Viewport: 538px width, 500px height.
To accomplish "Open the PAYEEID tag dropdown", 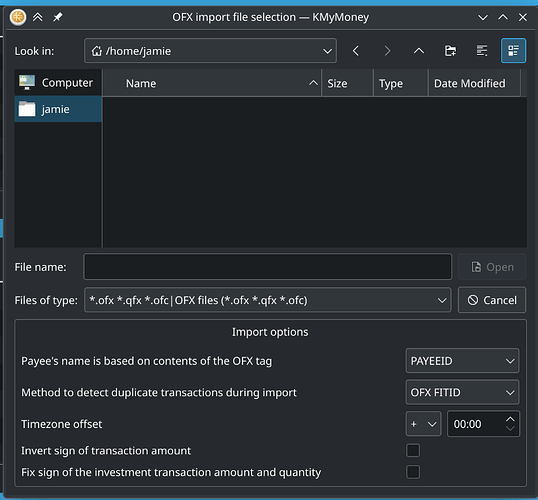I will [462, 361].
